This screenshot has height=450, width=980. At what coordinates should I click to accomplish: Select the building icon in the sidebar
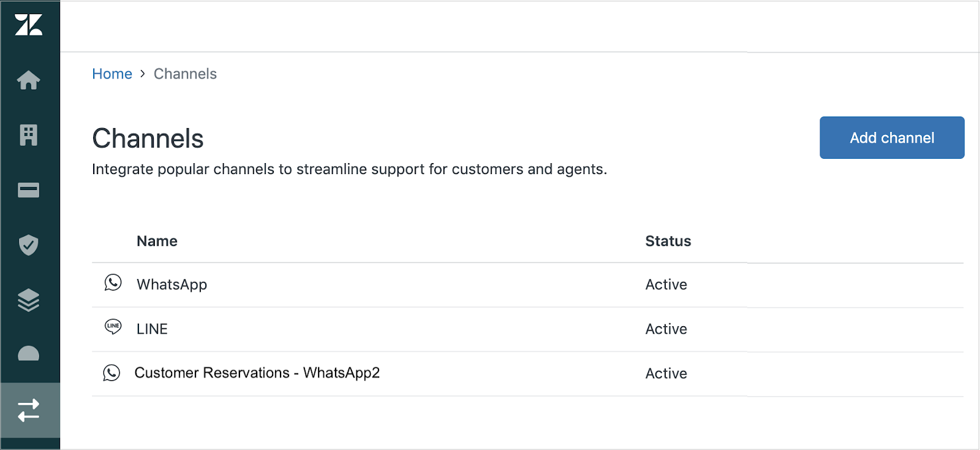(29, 135)
